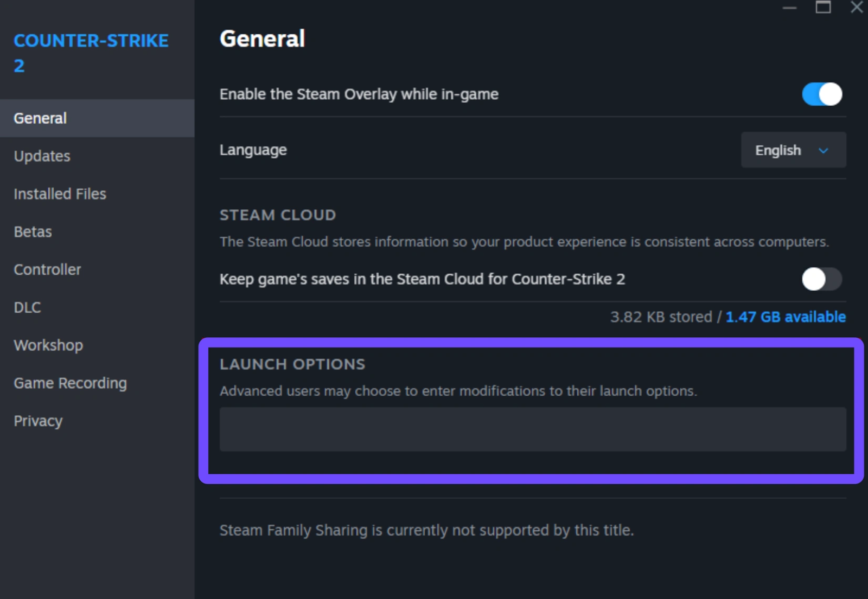Navigate to Game Recording settings
The height and width of the screenshot is (599, 868).
tap(71, 383)
